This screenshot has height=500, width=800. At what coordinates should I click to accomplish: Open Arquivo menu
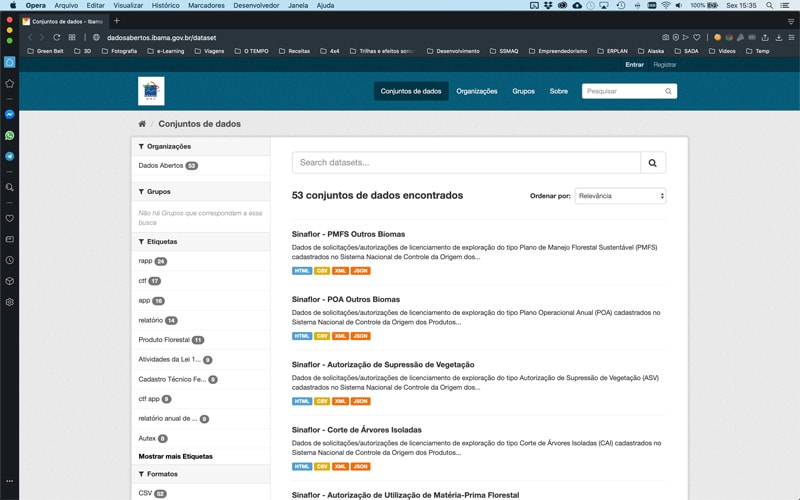coord(66,5)
